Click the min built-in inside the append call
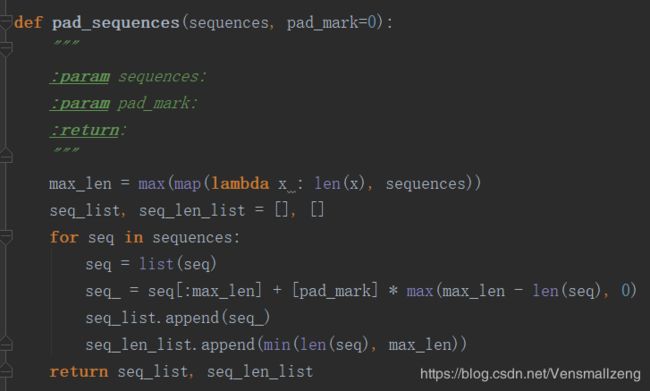Screen dimensions: 650x391 [276, 345]
